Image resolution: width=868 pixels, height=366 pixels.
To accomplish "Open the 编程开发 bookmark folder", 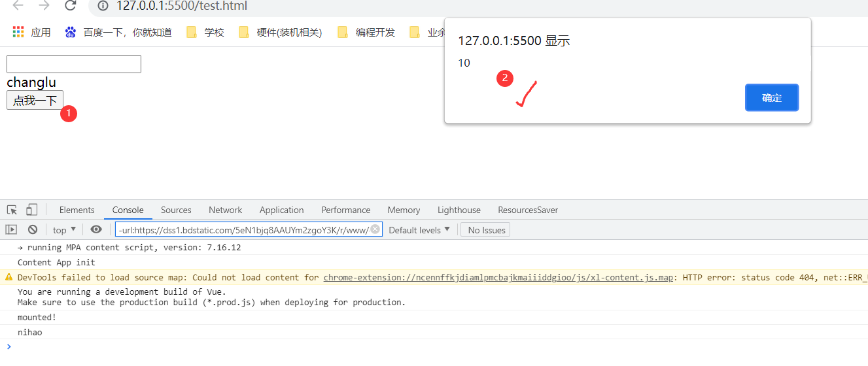I will [x=366, y=32].
